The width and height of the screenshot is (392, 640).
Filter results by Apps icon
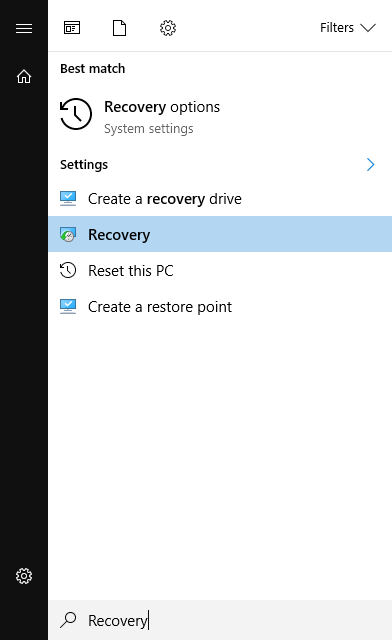(72, 28)
